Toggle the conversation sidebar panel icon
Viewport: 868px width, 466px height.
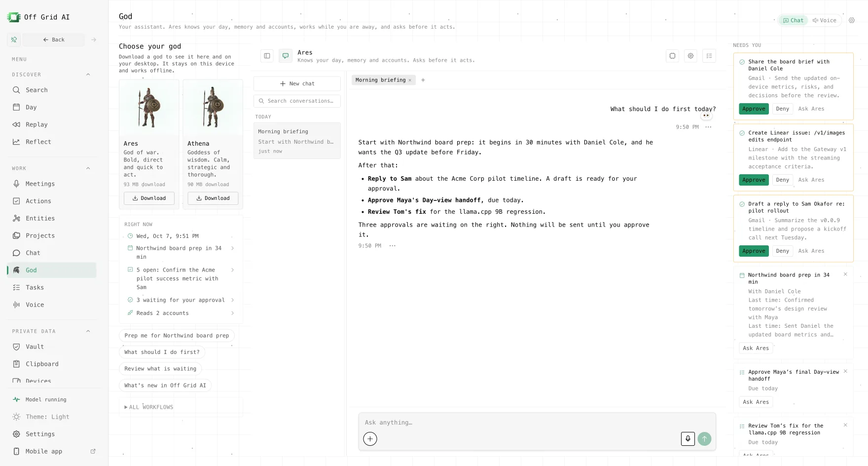click(267, 56)
